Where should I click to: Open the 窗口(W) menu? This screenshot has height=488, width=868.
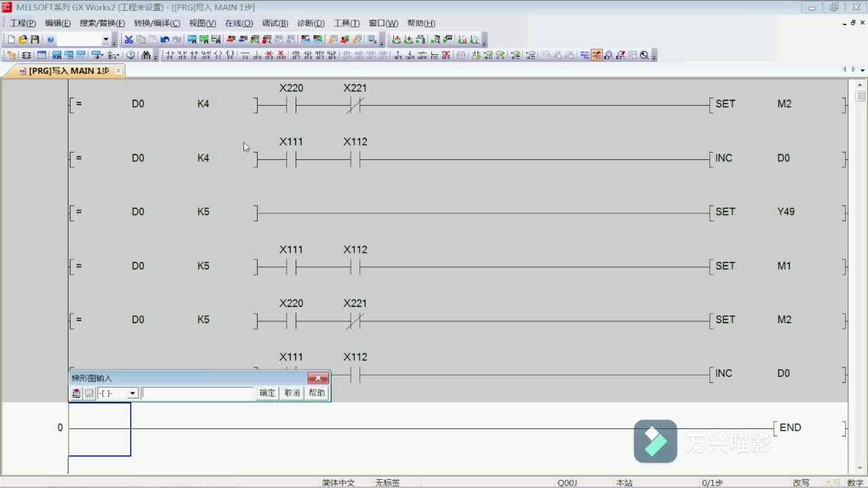[x=383, y=23]
